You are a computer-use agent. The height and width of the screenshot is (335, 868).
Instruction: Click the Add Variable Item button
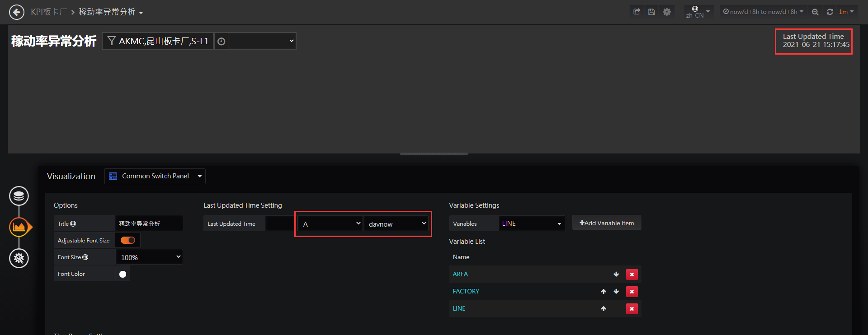coord(607,223)
